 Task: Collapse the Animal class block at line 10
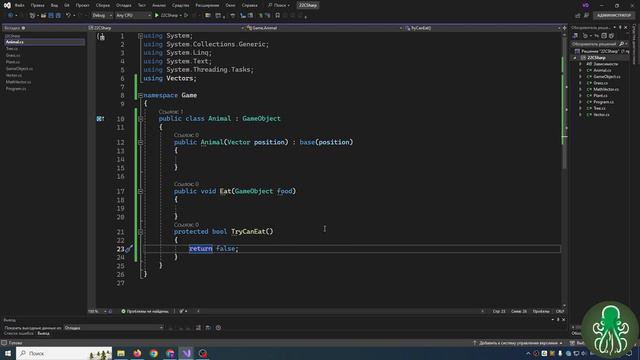click(140, 119)
